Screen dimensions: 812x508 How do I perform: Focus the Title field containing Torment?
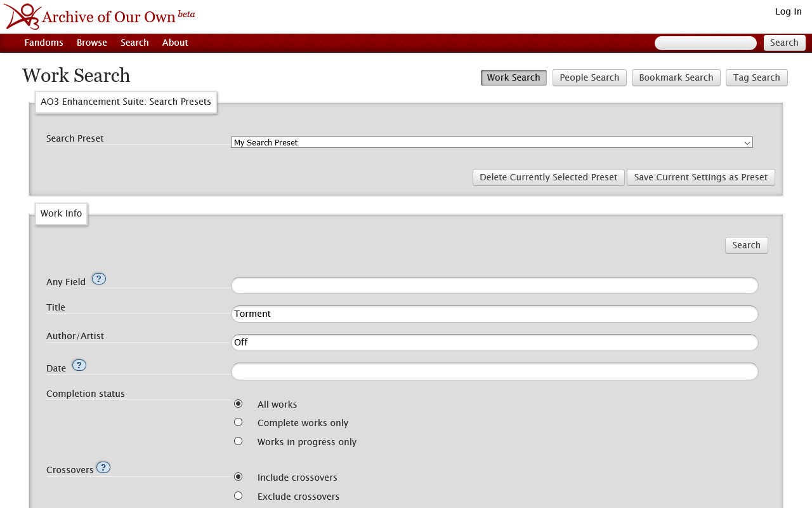coord(495,314)
